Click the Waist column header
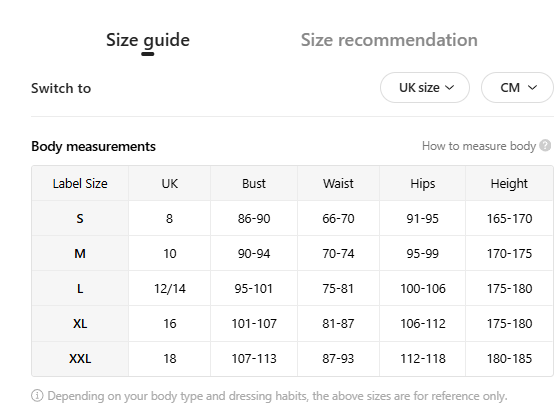 [x=338, y=183]
